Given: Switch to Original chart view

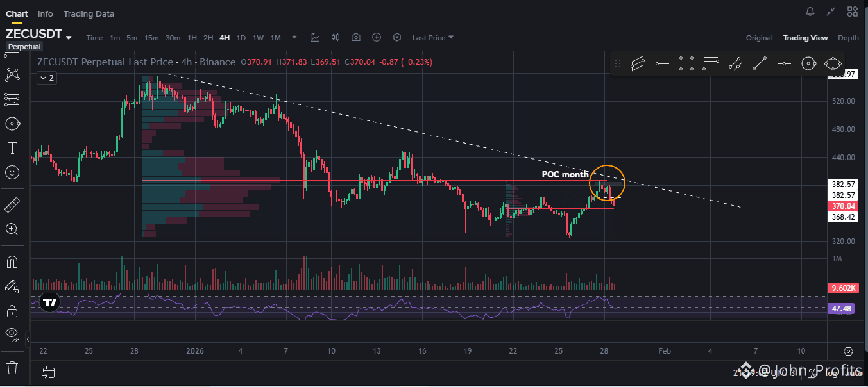Looking at the screenshot, I should tap(759, 38).
